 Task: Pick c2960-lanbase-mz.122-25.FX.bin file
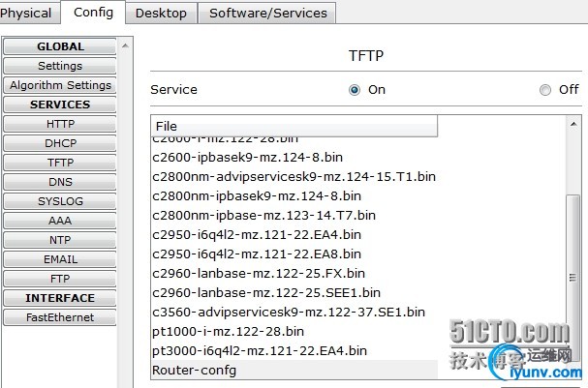[x=259, y=273]
